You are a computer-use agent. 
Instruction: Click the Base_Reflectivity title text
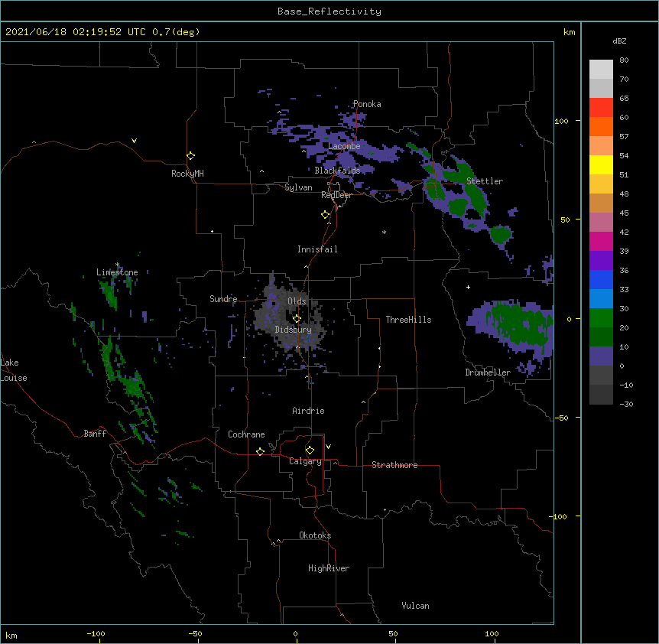329,11
